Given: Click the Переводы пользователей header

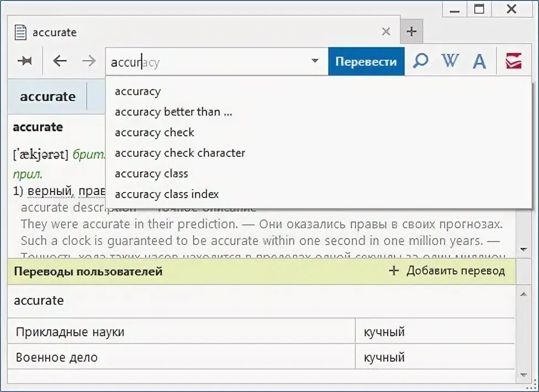Looking at the screenshot, I should point(88,272).
